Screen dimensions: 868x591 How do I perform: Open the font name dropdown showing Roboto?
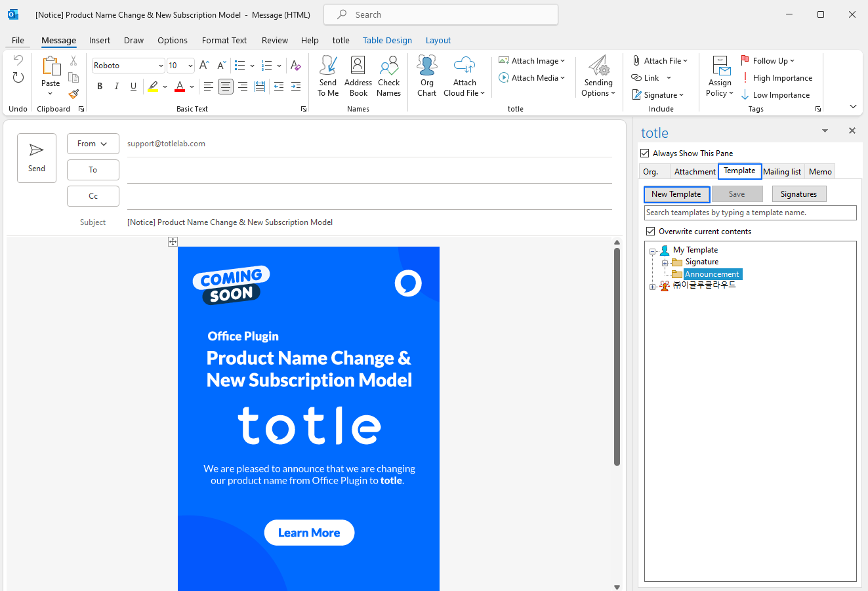161,66
